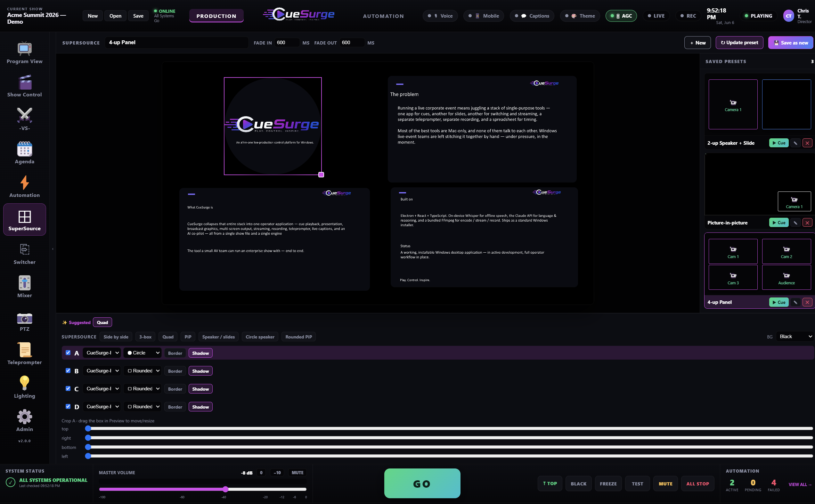The height and width of the screenshot is (504, 815).
Task: Delete the 2-up Speaker + Slide preset
Action: (807, 143)
